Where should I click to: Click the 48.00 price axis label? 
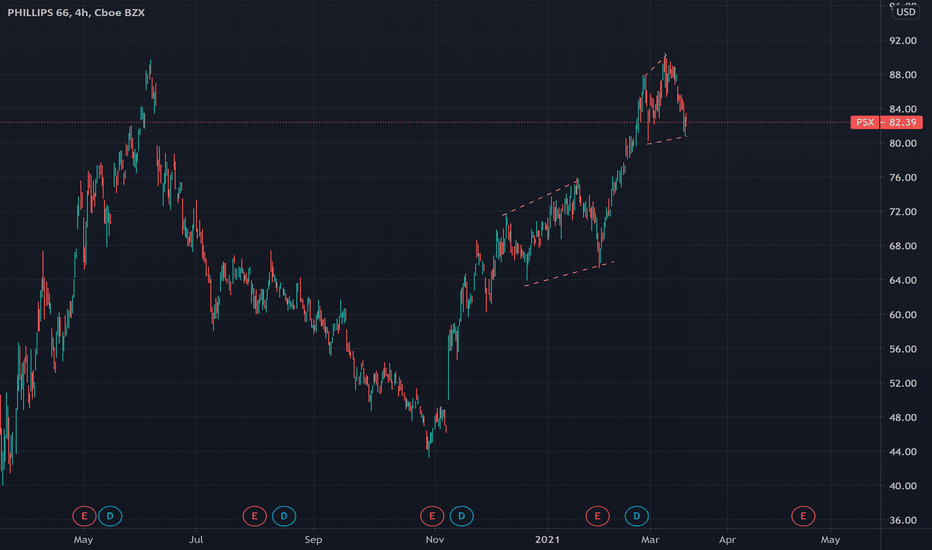tap(903, 417)
